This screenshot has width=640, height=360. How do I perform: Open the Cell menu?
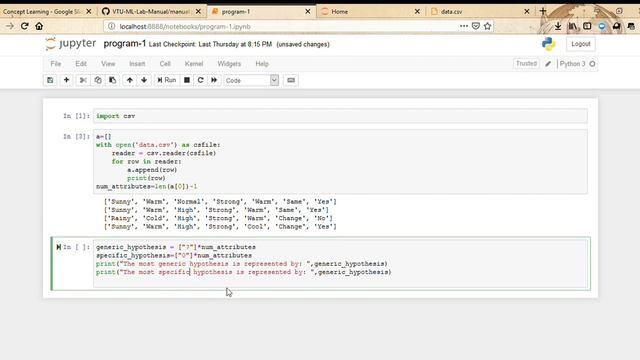tap(165, 64)
